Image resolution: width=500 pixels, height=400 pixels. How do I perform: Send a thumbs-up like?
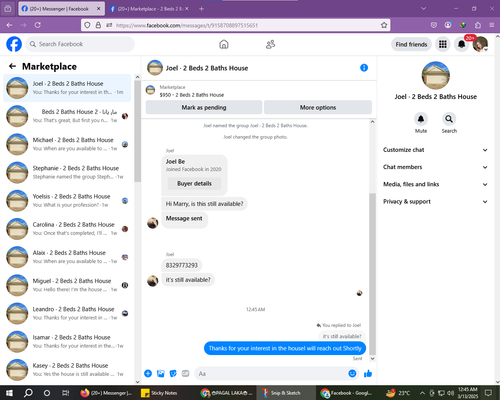(x=368, y=373)
